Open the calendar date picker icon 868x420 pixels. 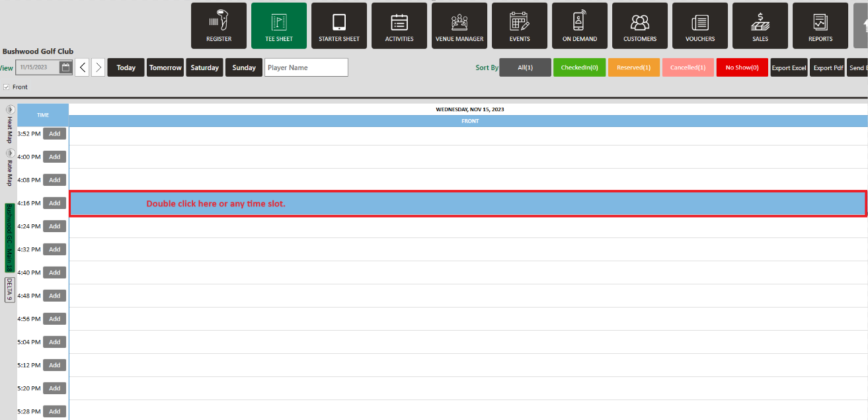click(x=65, y=67)
